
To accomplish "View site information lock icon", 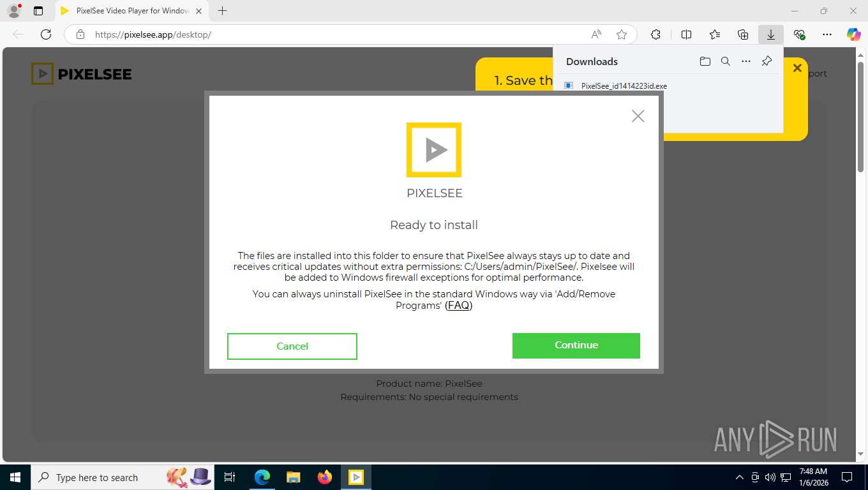I will [80, 34].
